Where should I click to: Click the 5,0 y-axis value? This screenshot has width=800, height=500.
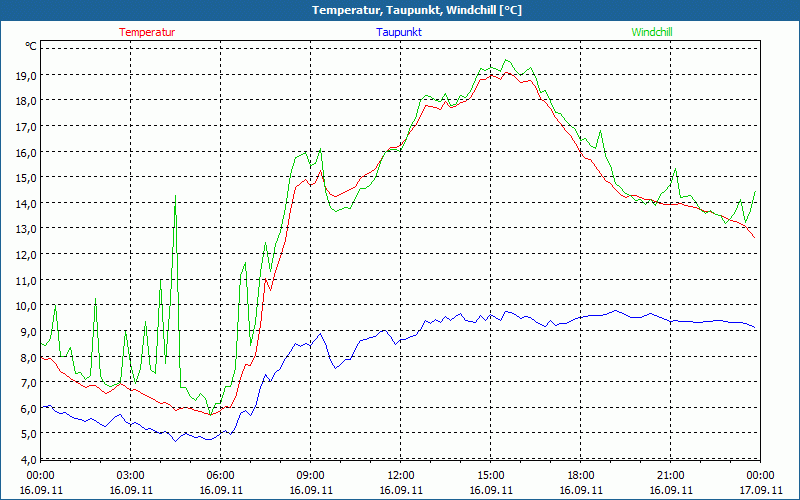click(28, 434)
